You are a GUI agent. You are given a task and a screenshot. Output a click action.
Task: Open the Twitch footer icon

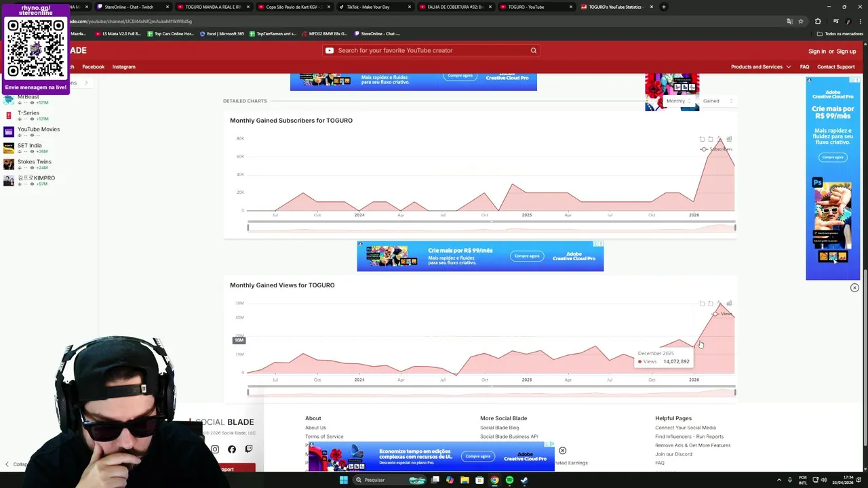click(249, 449)
